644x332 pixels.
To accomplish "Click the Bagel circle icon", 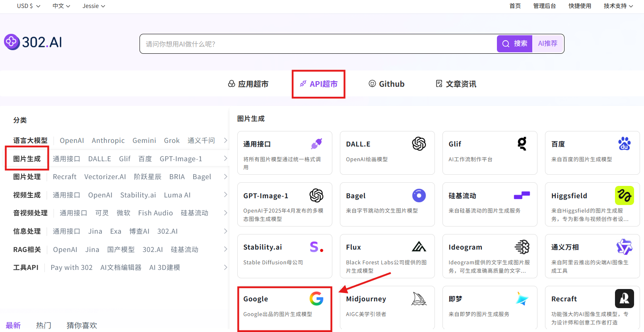I will pos(419,195).
